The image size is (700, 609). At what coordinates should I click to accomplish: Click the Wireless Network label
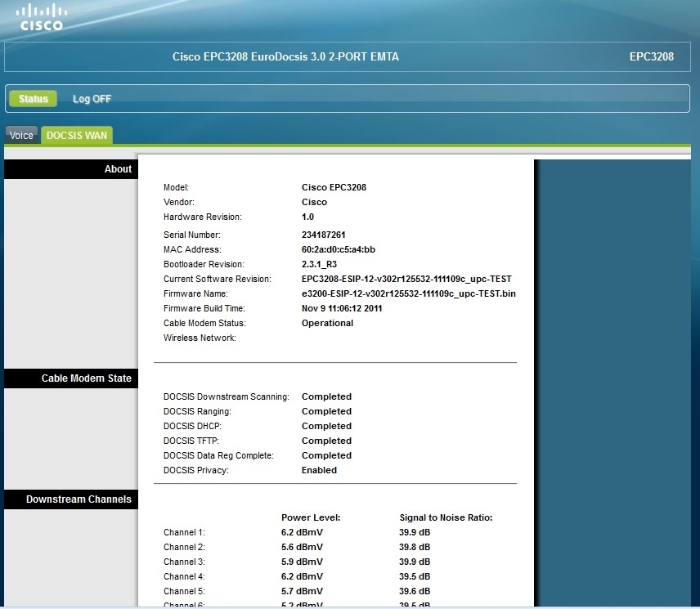[x=200, y=338]
